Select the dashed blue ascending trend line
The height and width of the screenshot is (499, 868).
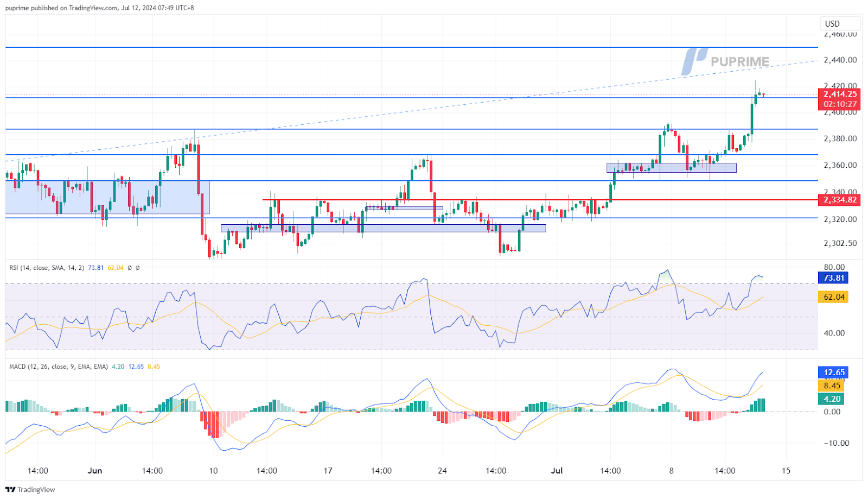point(412,111)
